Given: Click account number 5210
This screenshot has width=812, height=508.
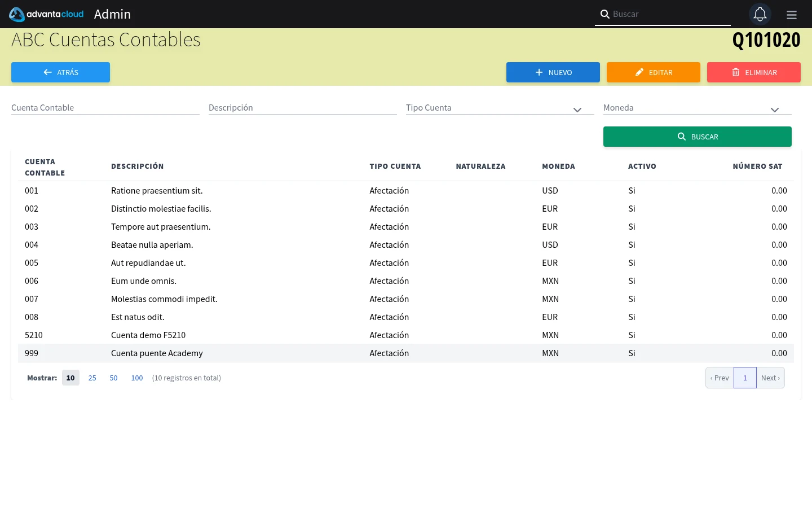Looking at the screenshot, I should tap(34, 335).
